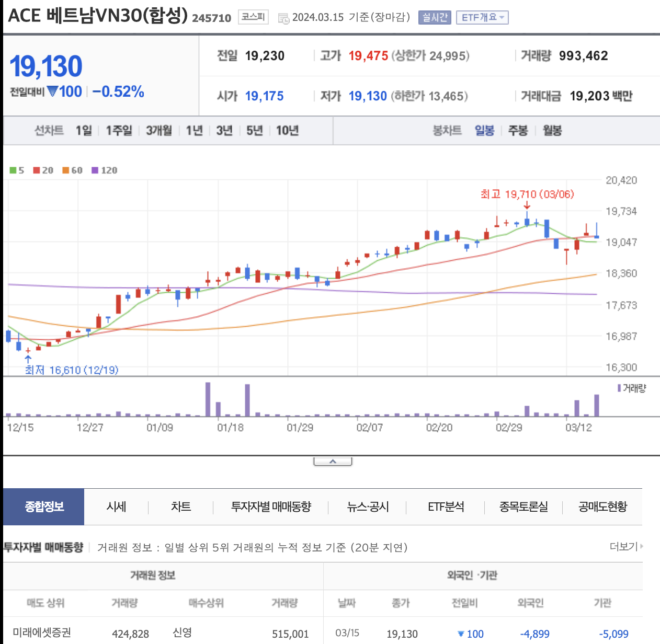Select the 1주일 line chart period
660x644 pixels.
(119, 131)
